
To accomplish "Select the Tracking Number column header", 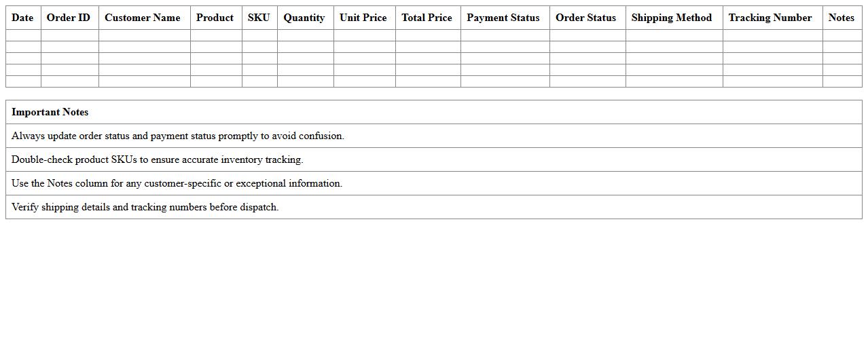I will [770, 18].
